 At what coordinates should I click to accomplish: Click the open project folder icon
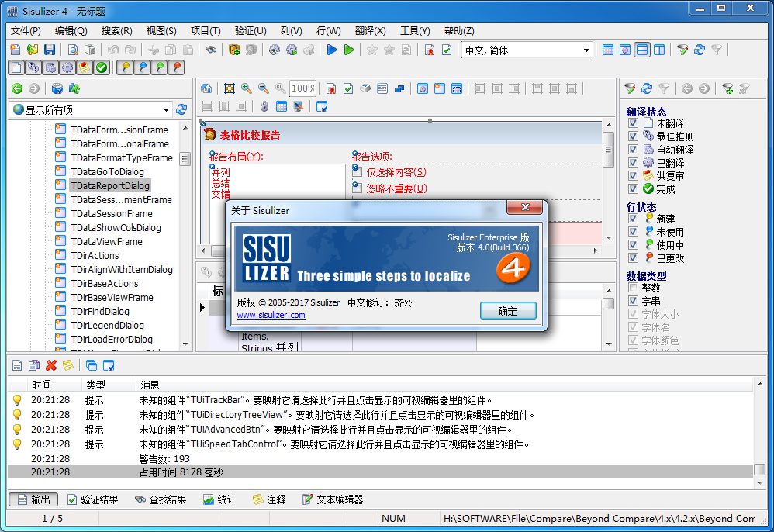tap(32, 50)
